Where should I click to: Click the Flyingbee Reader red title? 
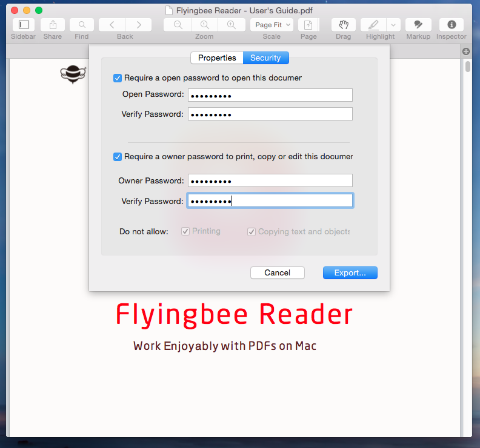[x=234, y=315]
